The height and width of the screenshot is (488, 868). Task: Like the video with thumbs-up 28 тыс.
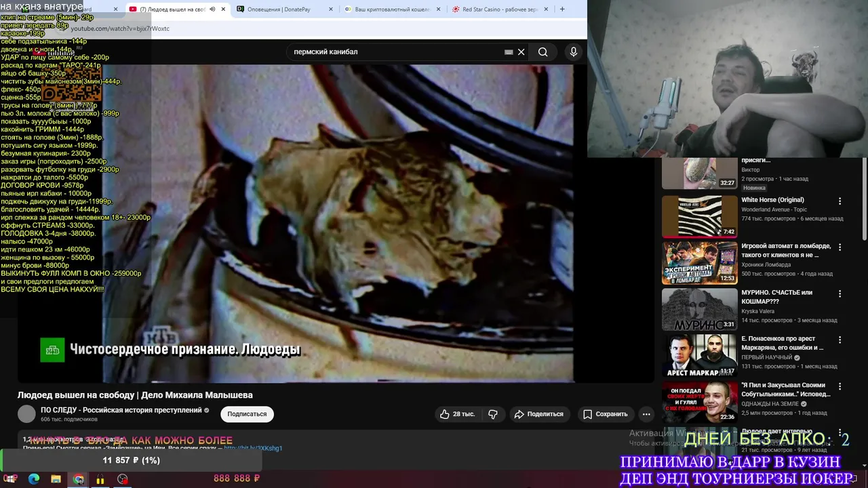pyautogui.click(x=458, y=414)
